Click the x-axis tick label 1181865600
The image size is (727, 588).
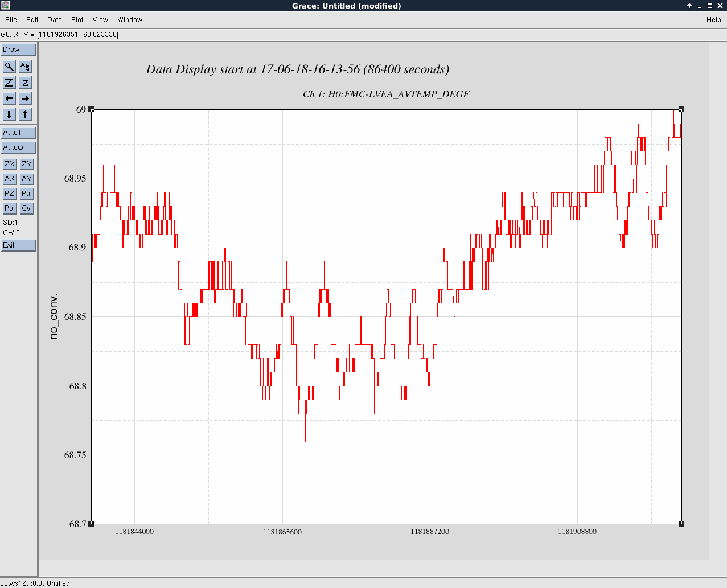pos(282,532)
